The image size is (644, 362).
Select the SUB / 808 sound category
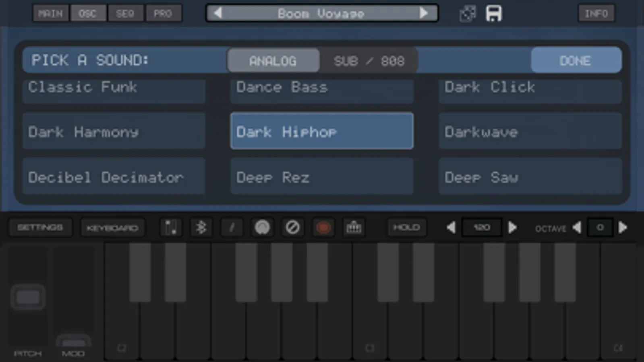369,61
